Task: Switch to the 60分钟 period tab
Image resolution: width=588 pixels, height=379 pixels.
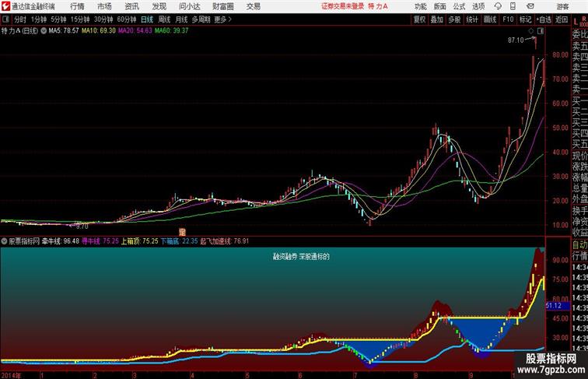Action: point(127,19)
